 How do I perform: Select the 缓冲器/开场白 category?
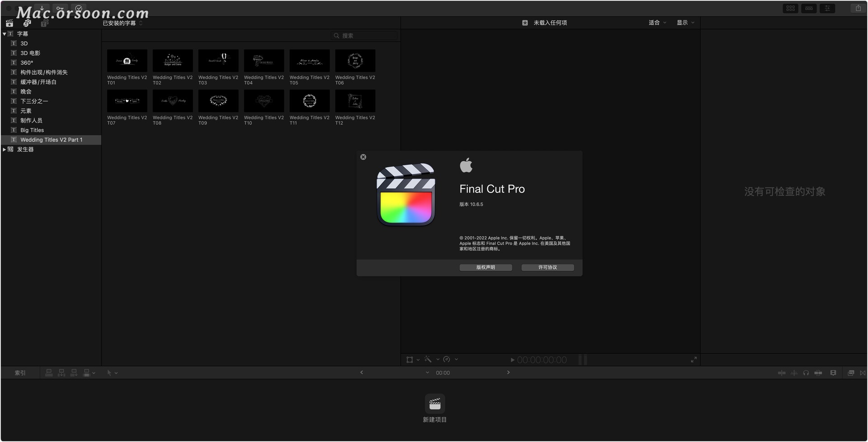(51, 82)
